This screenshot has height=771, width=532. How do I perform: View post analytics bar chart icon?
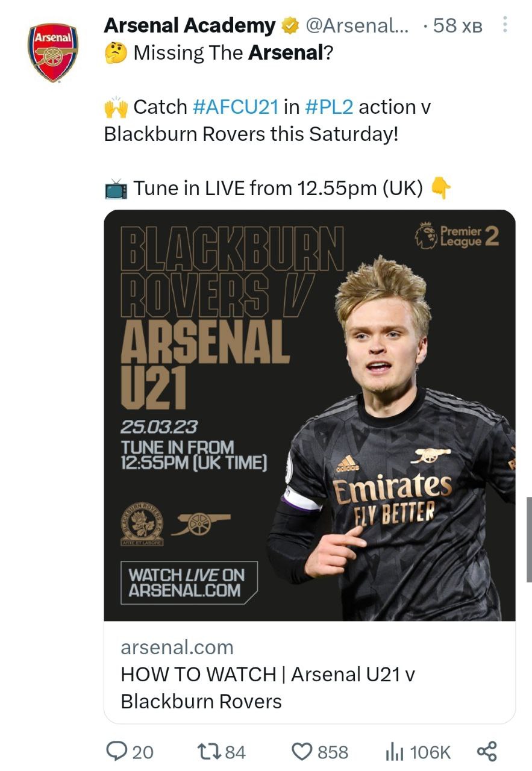[394, 751]
